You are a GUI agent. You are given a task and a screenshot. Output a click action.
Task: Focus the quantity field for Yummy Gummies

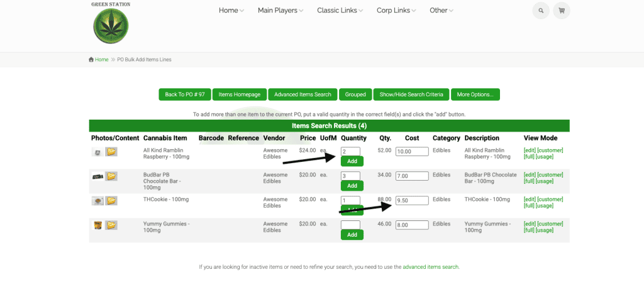[x=350, y=225]
